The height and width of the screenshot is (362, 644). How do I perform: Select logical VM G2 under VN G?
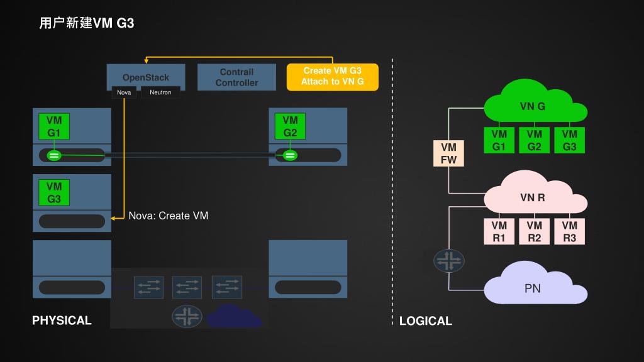pos(535,140)
